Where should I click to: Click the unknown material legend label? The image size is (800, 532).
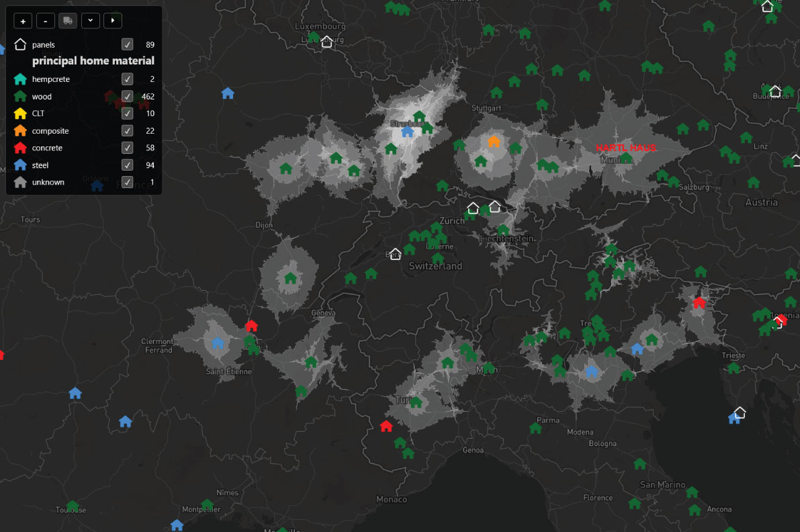tap(48, 182)
